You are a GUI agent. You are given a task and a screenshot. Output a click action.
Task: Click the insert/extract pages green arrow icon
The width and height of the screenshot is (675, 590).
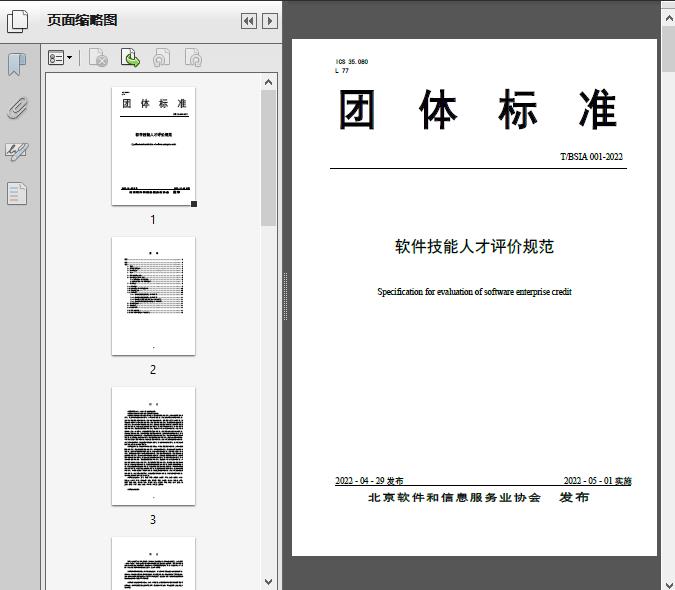(130, 58)
